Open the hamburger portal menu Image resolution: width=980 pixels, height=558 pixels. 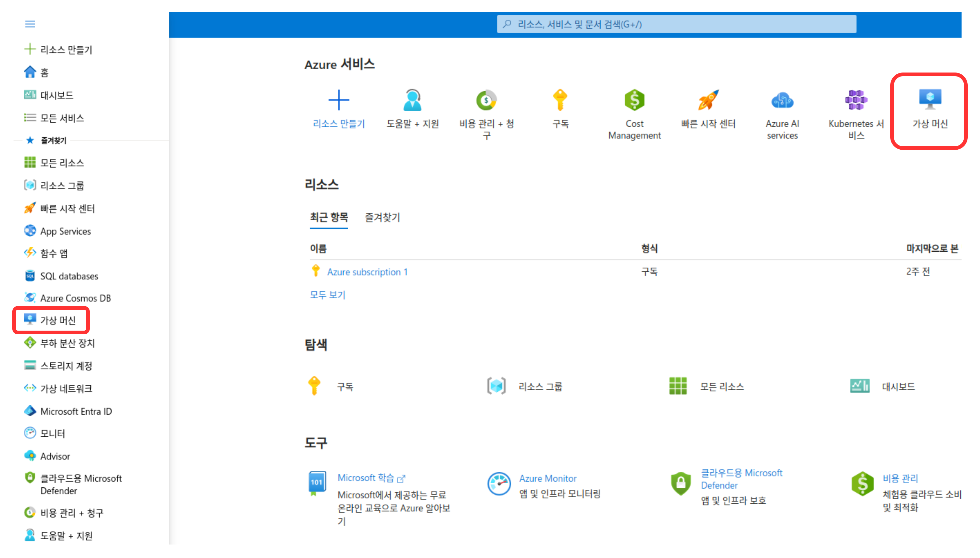[30, 24]
